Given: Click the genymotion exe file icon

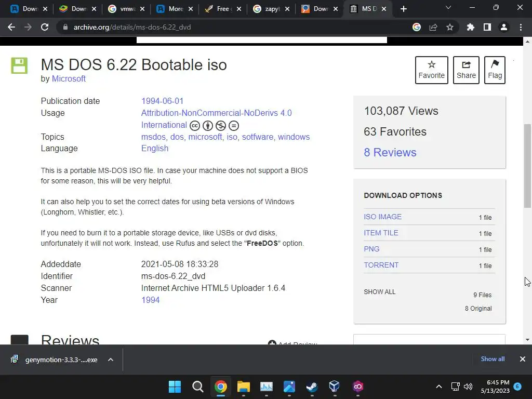Looking at the screenshot, I should [x=14, y=359].
